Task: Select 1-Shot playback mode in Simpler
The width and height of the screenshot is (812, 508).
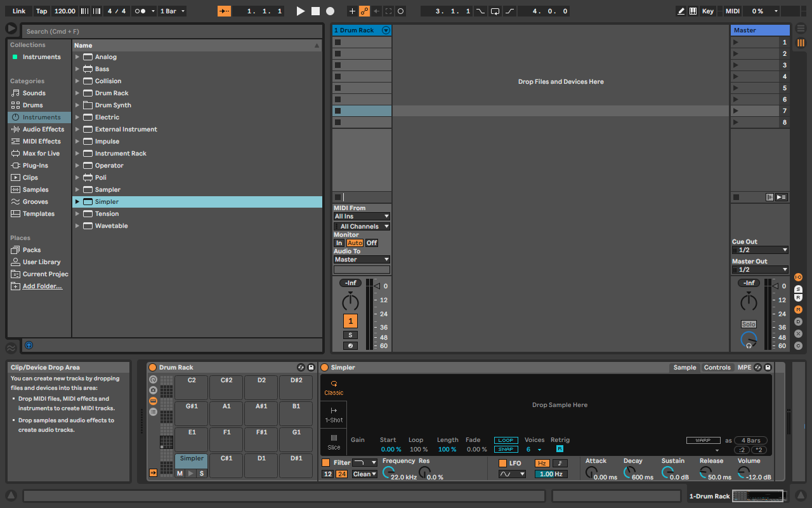Action: click(334, 416)
